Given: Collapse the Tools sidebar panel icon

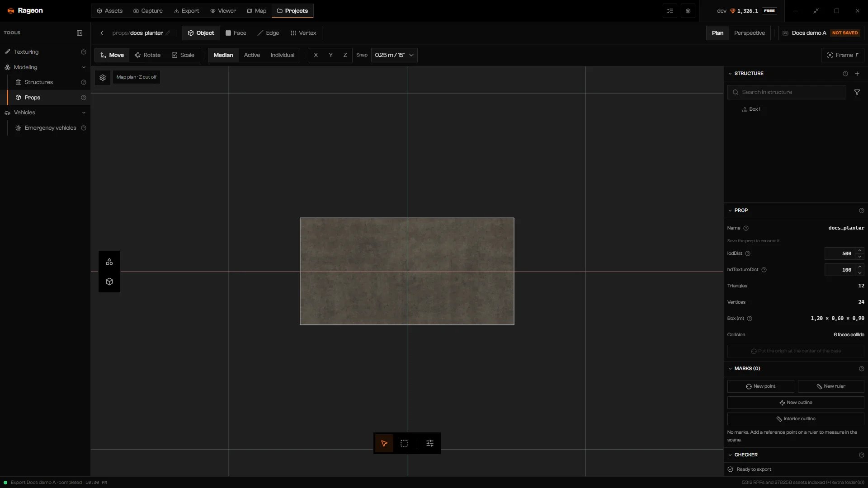Looking at the screenshot, I should (x=80, y=33).
